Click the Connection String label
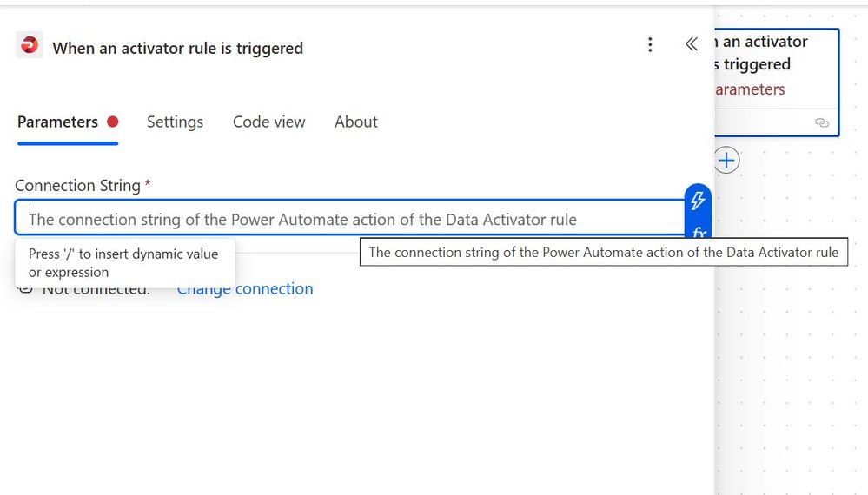The height and width of the screenshot is (495, 868). [x=77, y=186]
